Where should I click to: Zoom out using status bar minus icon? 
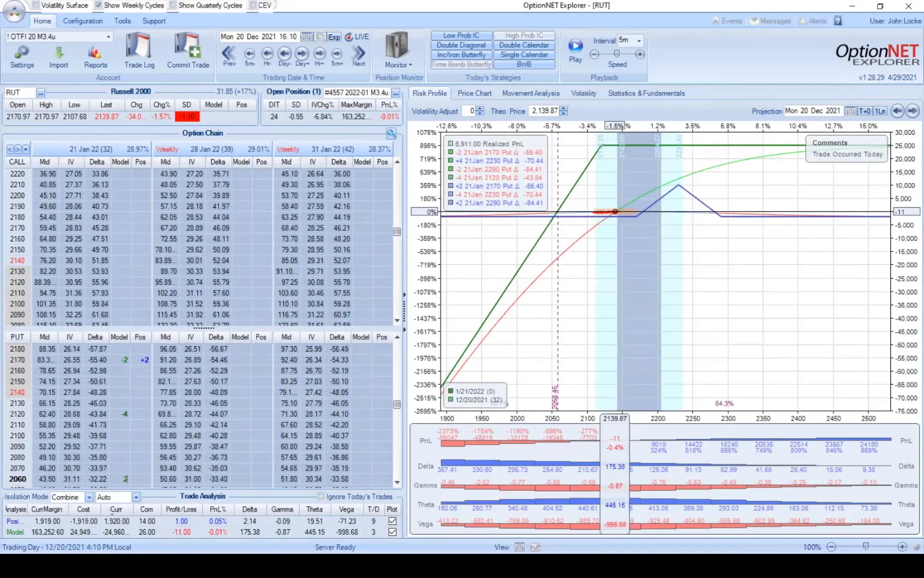pyautogui.click(x=831, y=546)
